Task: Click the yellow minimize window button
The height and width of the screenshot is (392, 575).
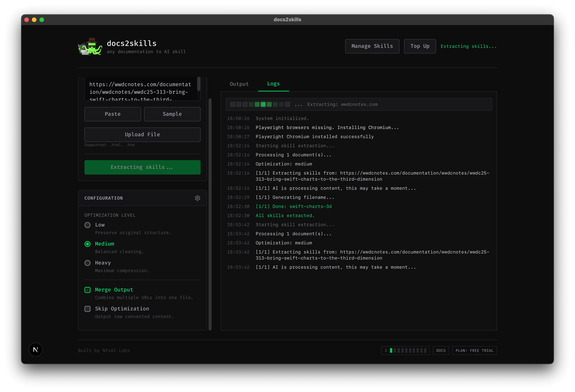Action: (x=34, y=20)
